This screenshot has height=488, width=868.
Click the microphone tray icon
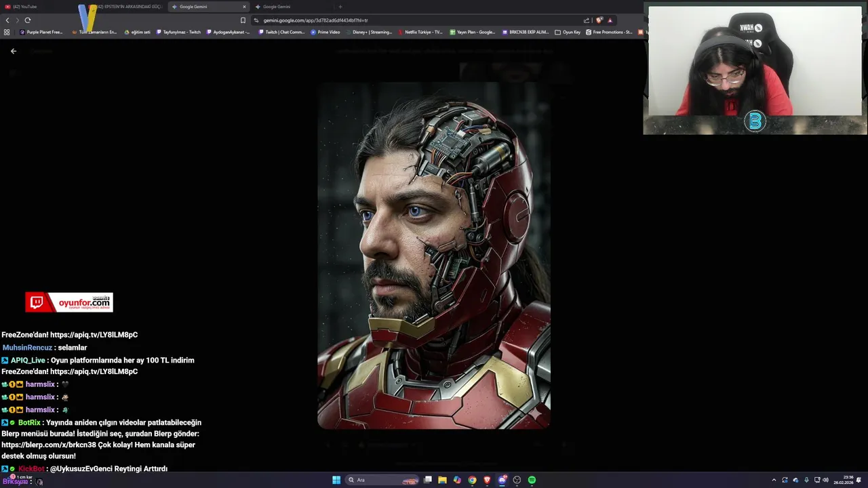[806, 480]
